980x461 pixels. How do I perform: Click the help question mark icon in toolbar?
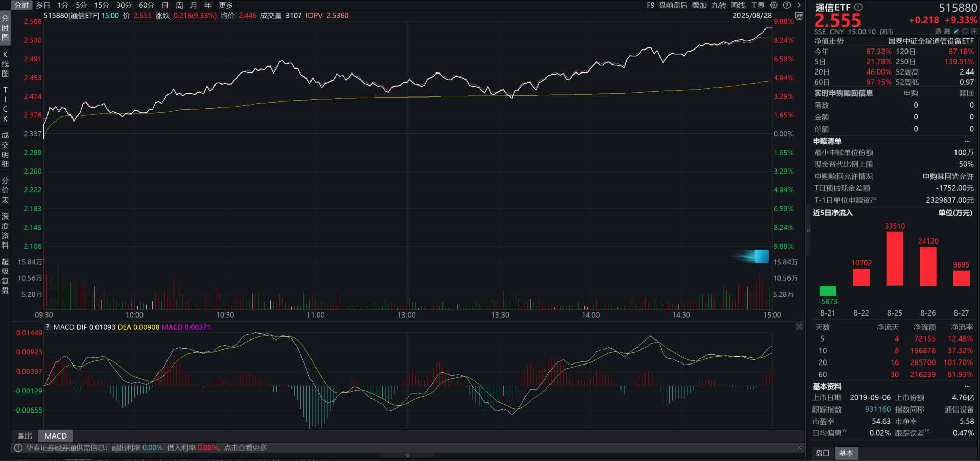(x=787, y=5)
